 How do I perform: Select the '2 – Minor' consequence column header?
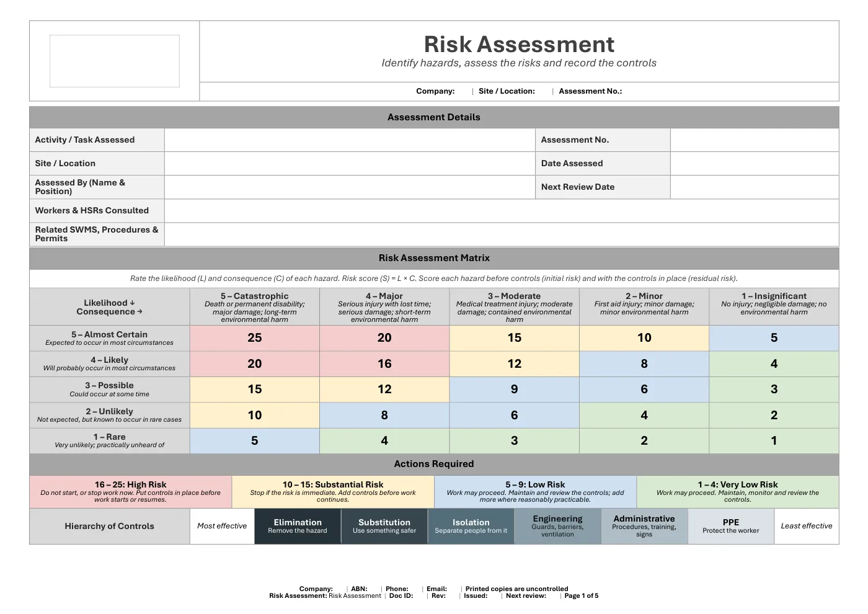point(644,307)
